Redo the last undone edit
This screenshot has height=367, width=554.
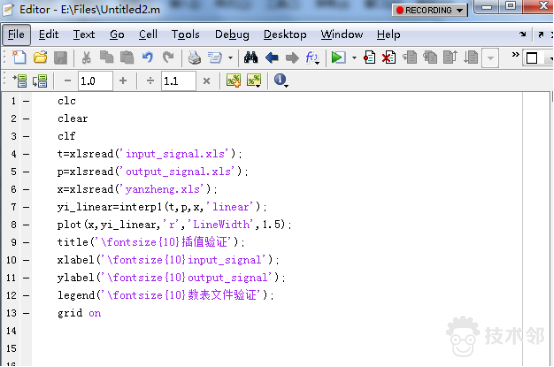click(168, 57)
